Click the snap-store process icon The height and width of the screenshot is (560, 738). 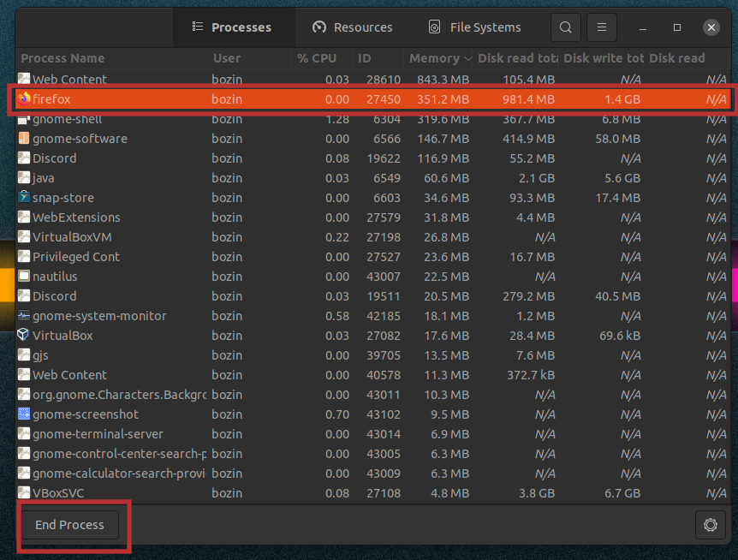[x=24, y=198]
